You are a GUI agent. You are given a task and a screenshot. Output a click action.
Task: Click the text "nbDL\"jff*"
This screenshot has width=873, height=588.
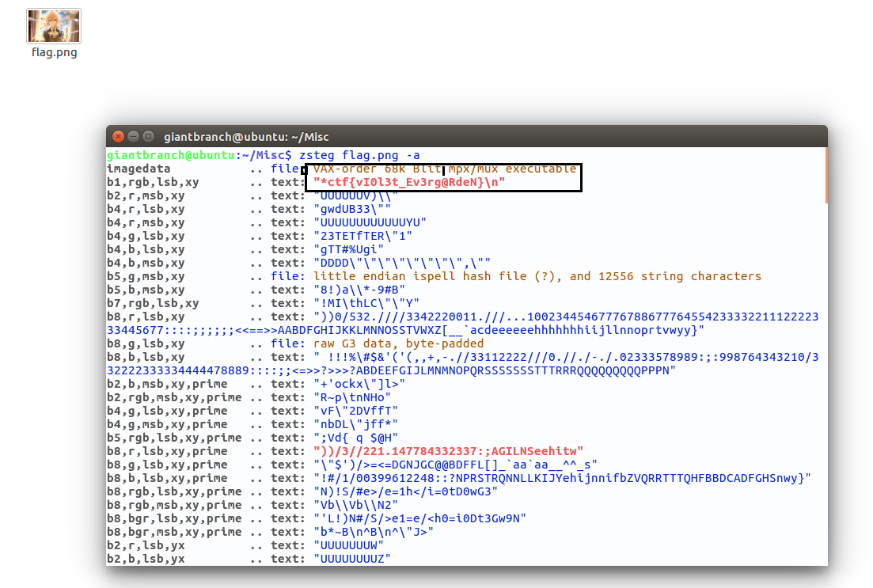pos(356,424)
